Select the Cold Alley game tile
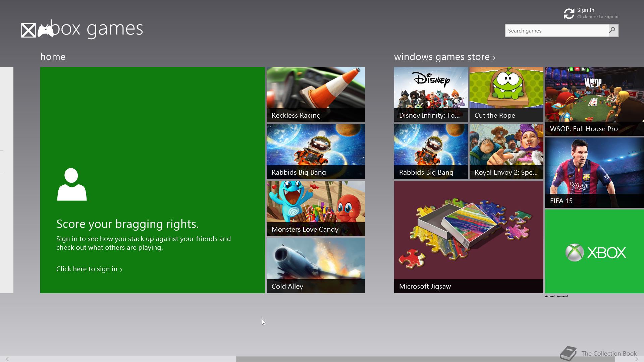The width and height of the screenshot is (644, 362). [316, 265]
